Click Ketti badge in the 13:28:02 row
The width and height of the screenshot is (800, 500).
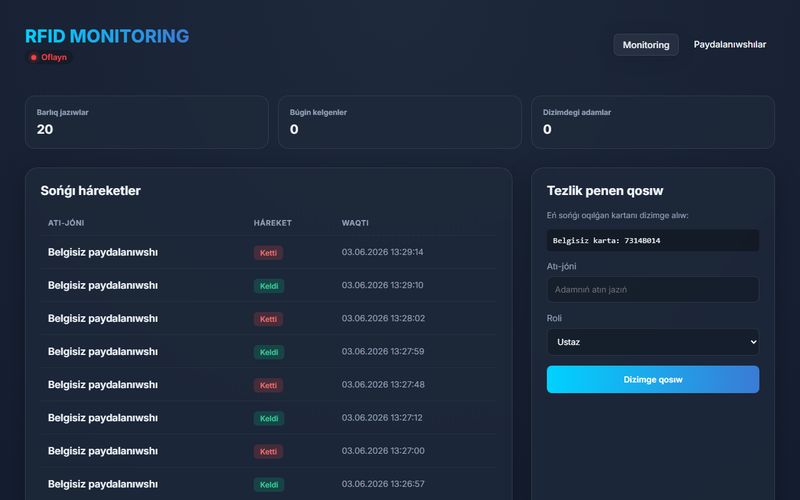(x=268, y=319)
